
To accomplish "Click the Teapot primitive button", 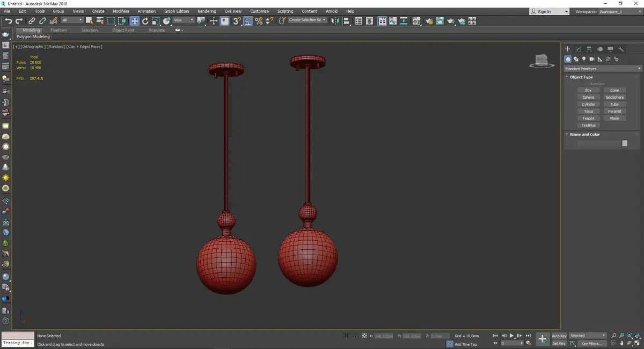I will click(x=589, y=118).
